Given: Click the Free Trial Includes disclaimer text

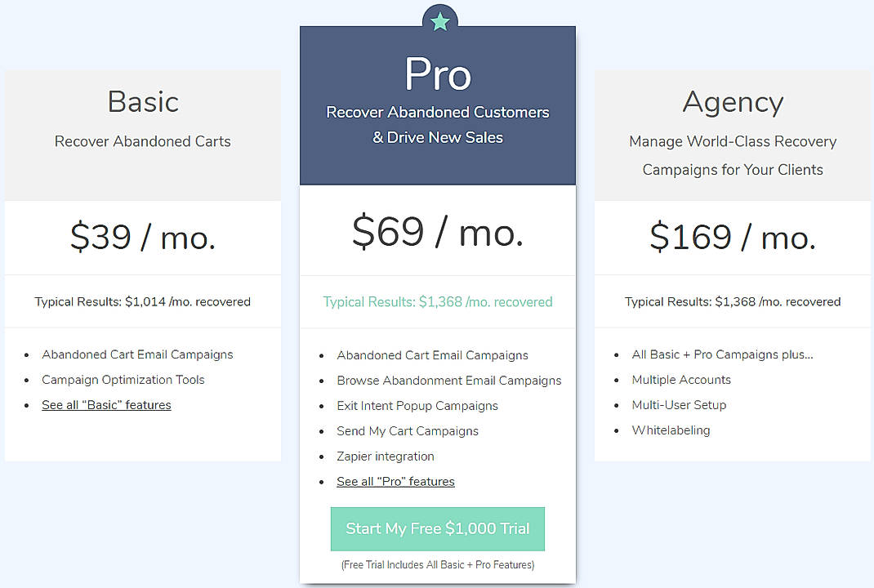Looking at the screenshot, I should (437, 564).
